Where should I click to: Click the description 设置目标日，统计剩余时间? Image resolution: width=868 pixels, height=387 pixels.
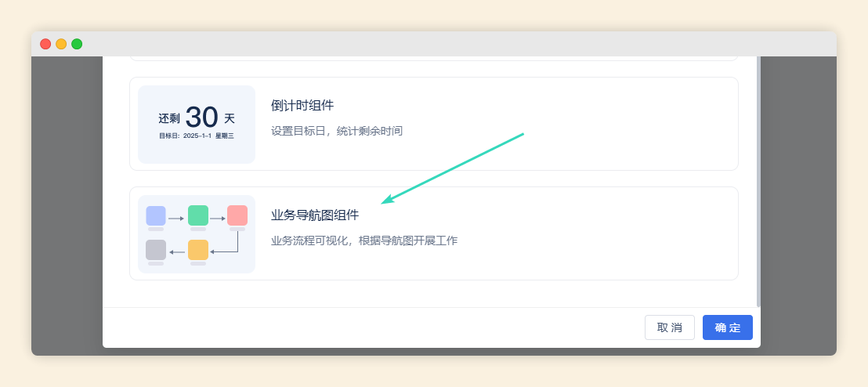coord(337,131)
